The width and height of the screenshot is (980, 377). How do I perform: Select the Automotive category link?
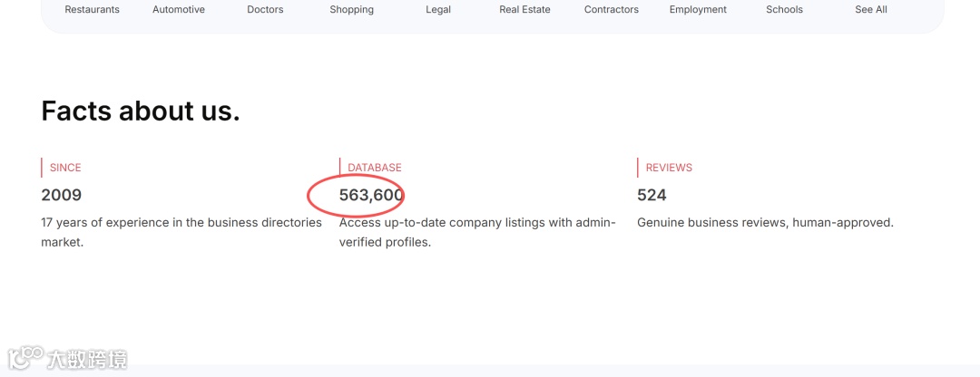pos(179,10)
